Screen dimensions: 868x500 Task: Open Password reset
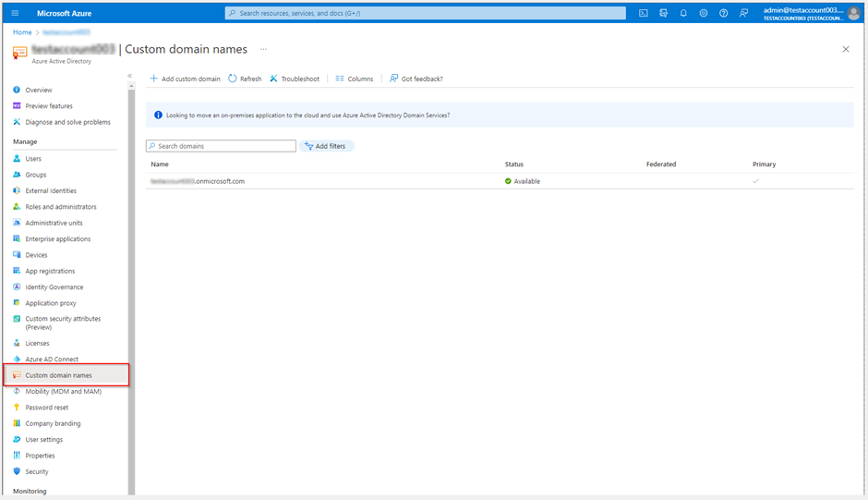41,408
